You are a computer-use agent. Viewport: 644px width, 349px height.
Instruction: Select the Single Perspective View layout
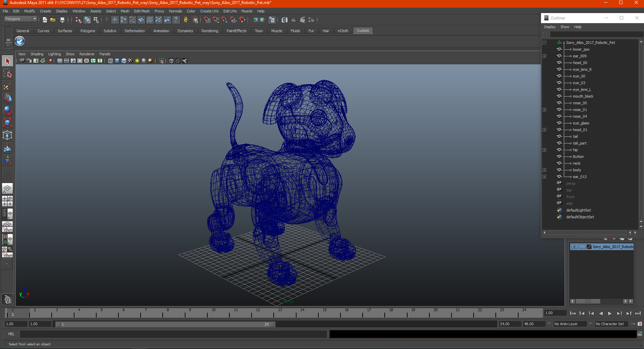point(7,188)
